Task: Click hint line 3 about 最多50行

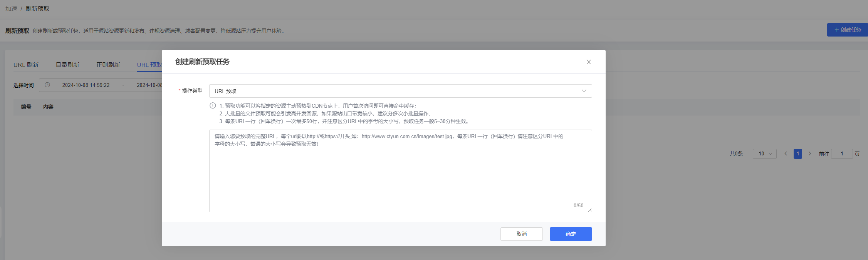Action: (345, 121)
